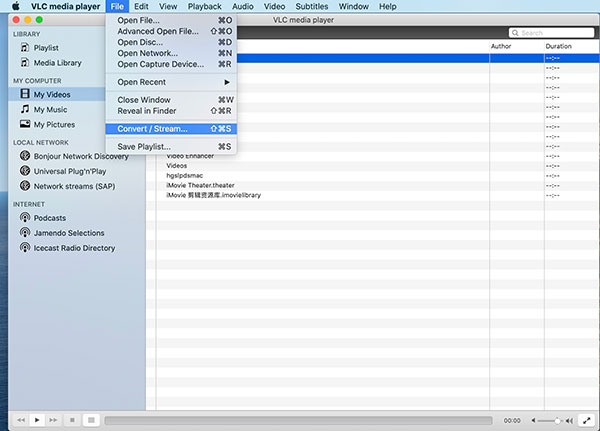The height and width of the screenshot is (431, 600).
Task: Click the playlist Search field
Action: [551, 33]
